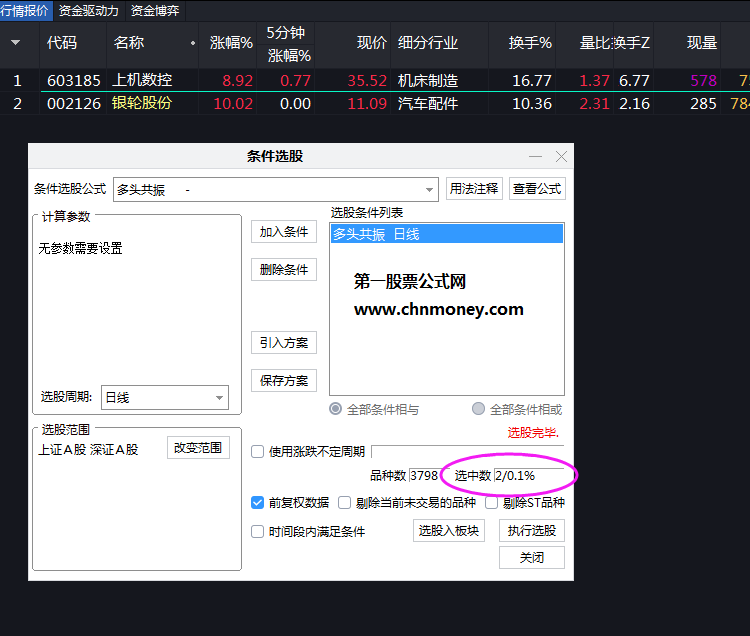Enable 使用涨跌不定周期 checkbox
The height and width of the screenshot is (636, 750).
257,451
